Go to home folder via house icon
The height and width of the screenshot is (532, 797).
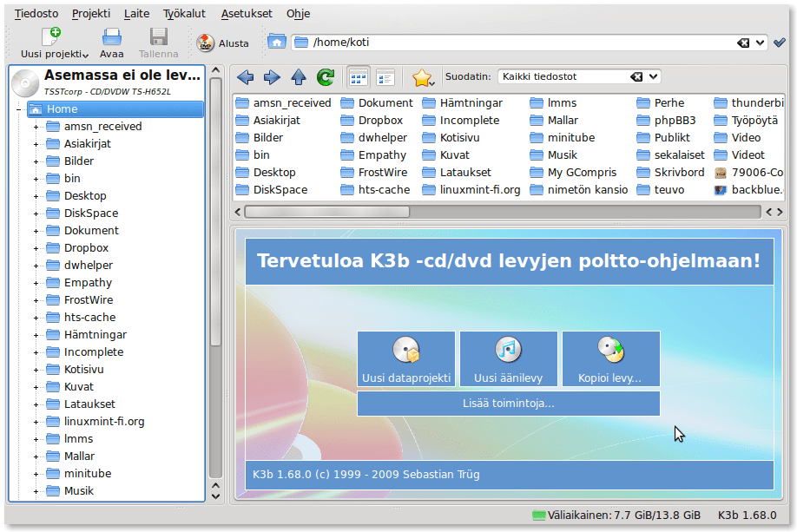[x=276, y=43]
